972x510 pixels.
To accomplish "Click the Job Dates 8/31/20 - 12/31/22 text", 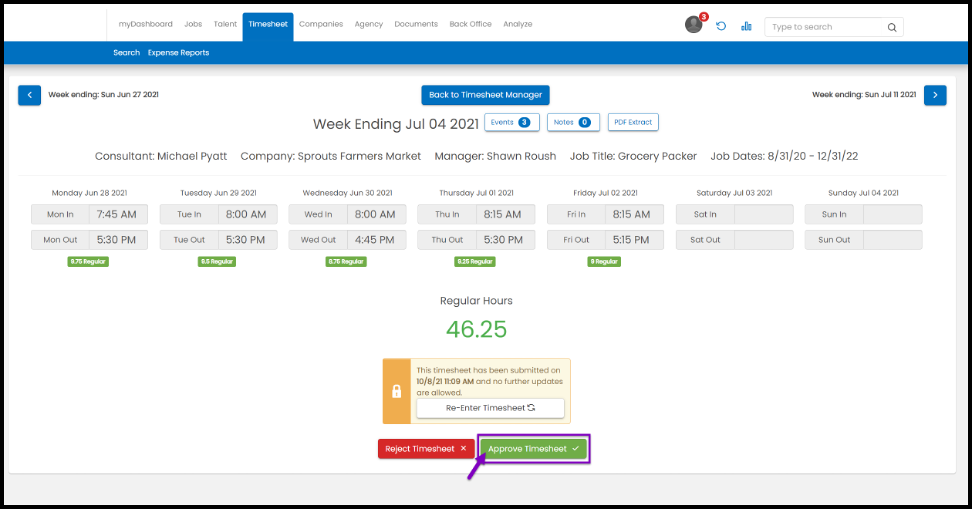I will pos(784,156).
